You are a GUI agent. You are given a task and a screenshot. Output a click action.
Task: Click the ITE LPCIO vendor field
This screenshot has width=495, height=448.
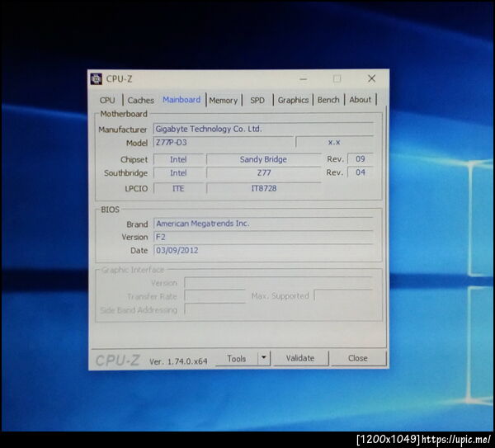coord(178,188)
